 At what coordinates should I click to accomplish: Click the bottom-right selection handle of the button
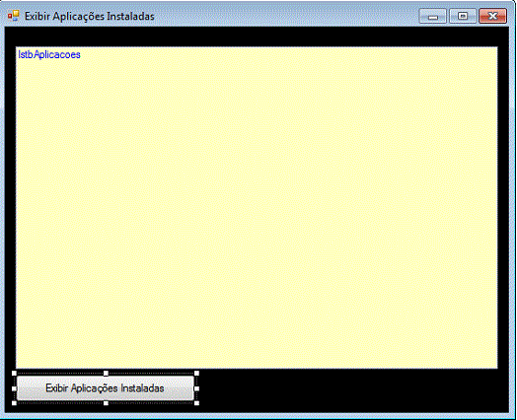point(196,403)
